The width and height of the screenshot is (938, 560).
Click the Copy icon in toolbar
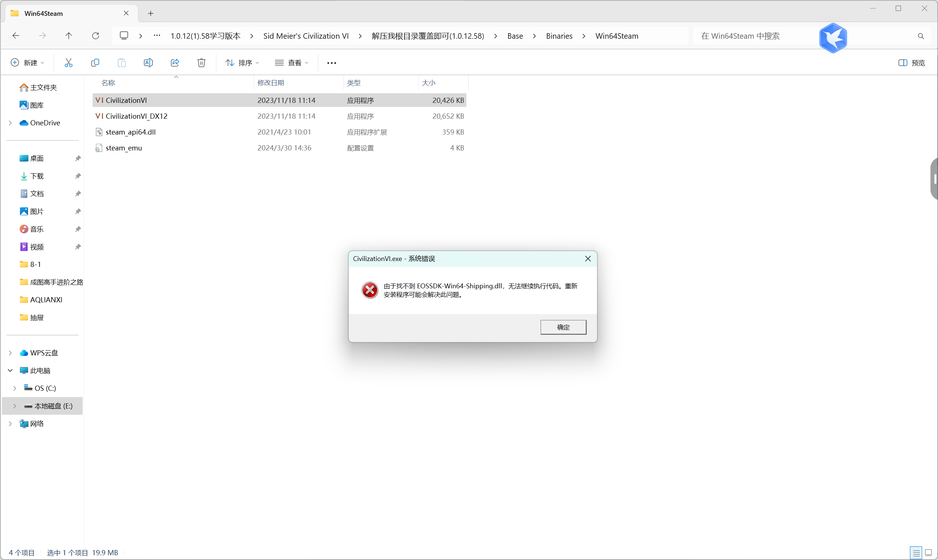(95, 63)
